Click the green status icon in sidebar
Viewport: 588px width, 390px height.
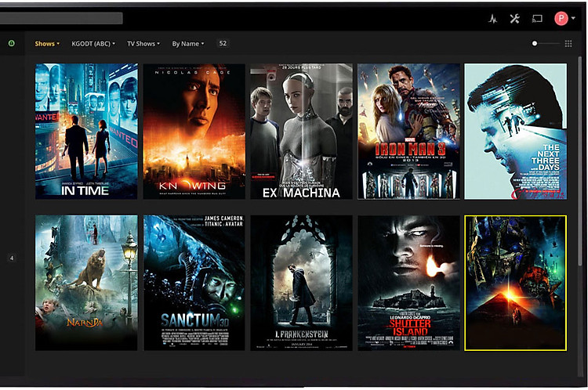[x=12, y=44]
